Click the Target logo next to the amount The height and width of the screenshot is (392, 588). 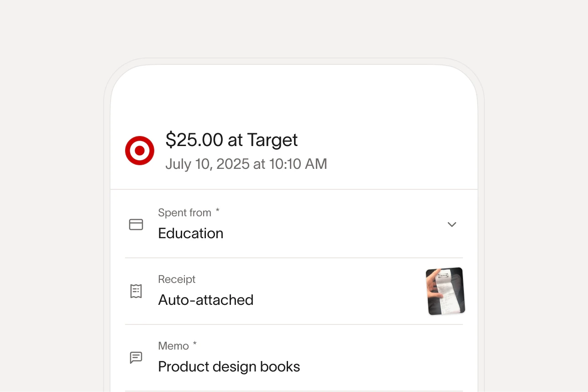pyautogui.click(x=139, y=150)
